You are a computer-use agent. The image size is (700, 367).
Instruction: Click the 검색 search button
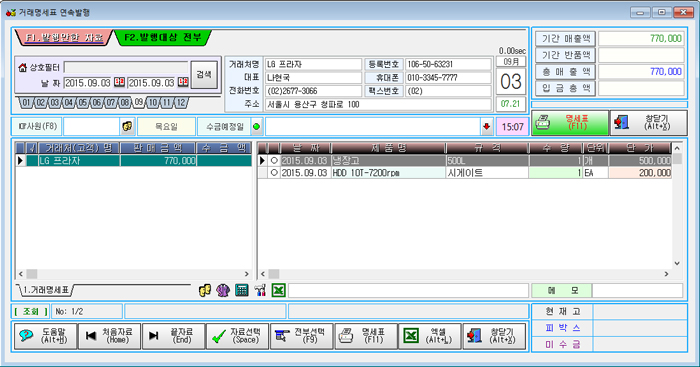coord(204,75)
